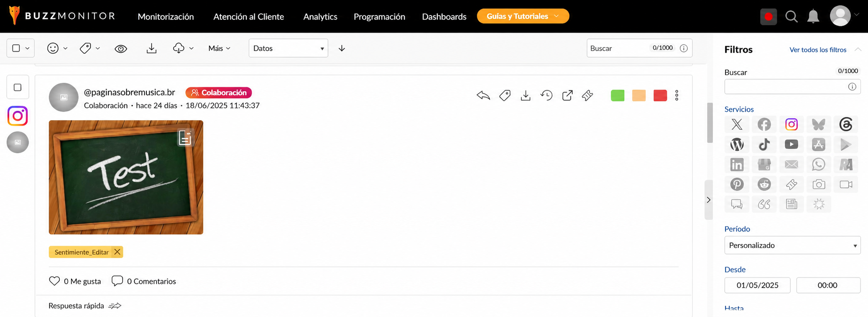This screenshot has width=868, height=317.
Task: Toggle the X (Twitter) service filter
Action: (737, 124)
